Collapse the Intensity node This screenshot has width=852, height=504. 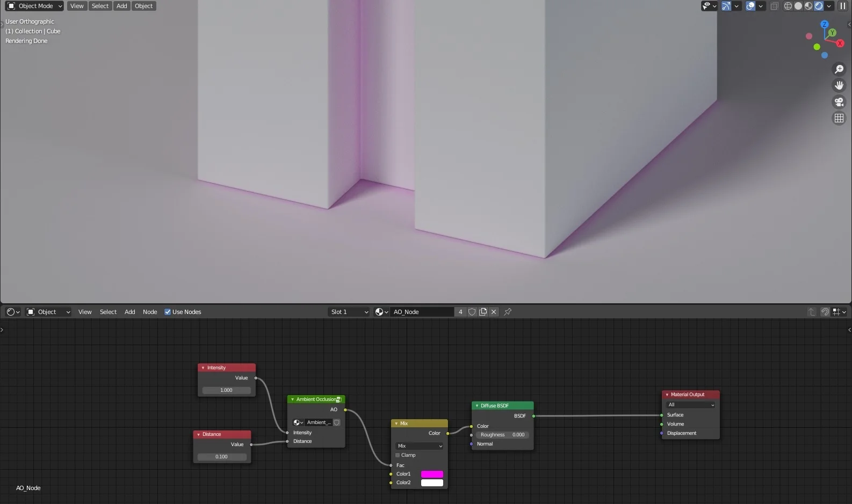[203, 368]
